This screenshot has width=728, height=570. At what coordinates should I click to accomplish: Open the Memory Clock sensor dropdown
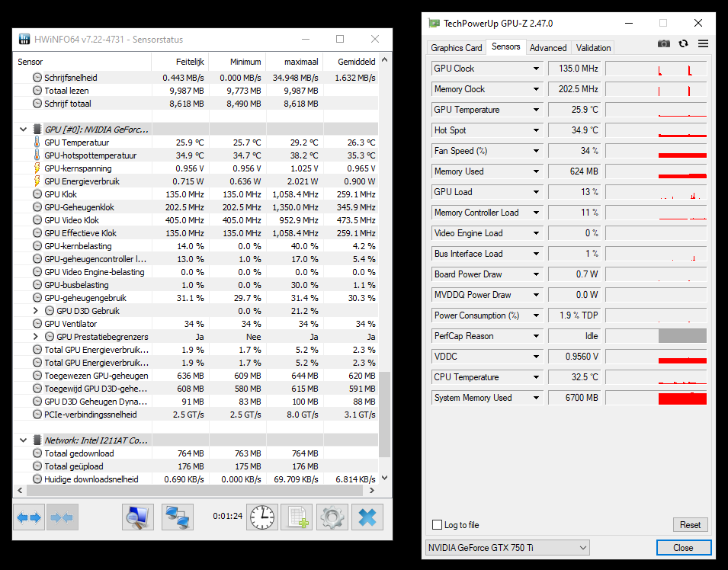(536, 89)
